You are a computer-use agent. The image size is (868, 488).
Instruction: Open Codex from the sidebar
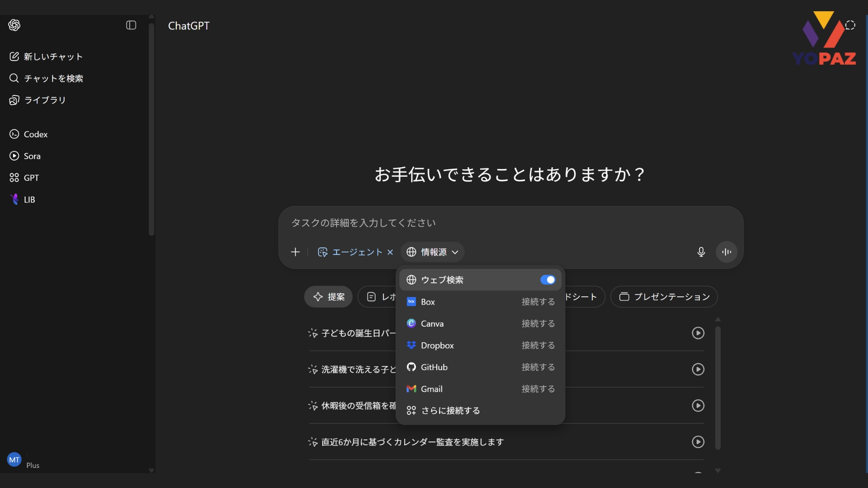(x=28, y=134)
